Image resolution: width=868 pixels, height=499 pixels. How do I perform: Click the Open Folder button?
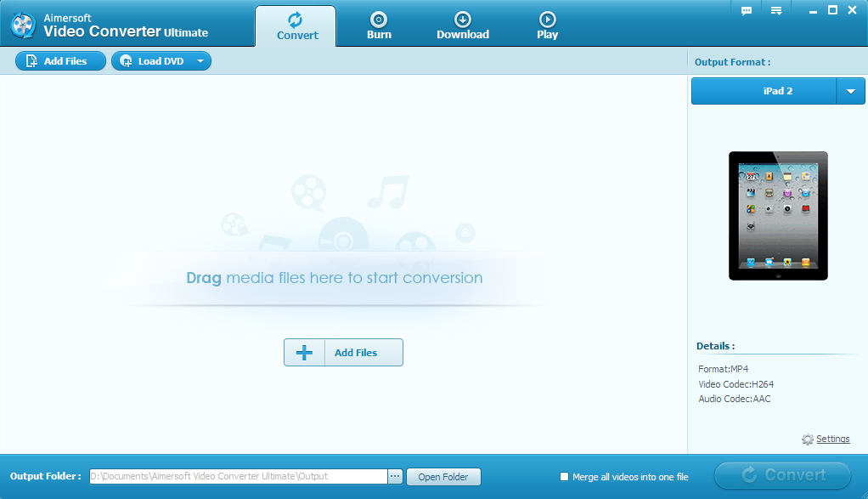pos(443,476)
